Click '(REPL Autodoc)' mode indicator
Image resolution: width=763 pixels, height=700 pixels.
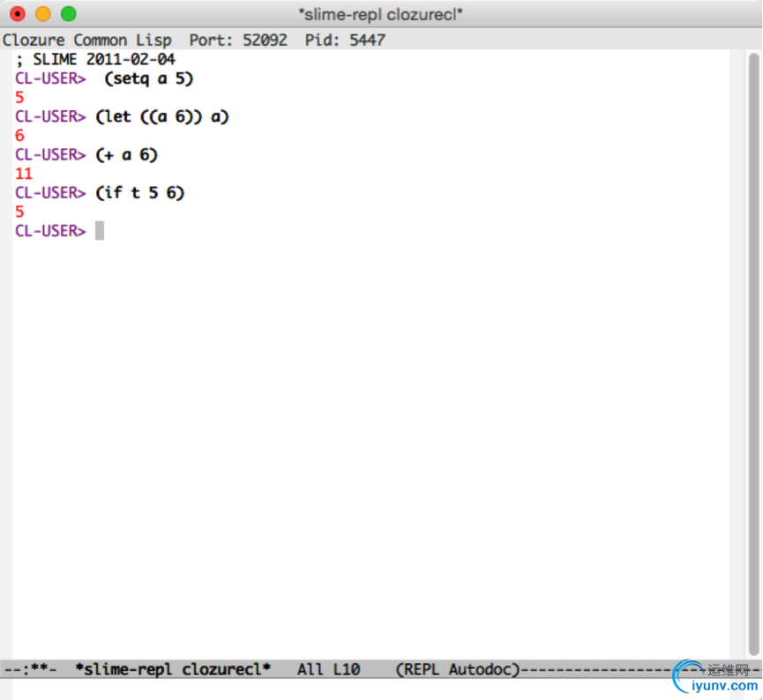[458, 669]
